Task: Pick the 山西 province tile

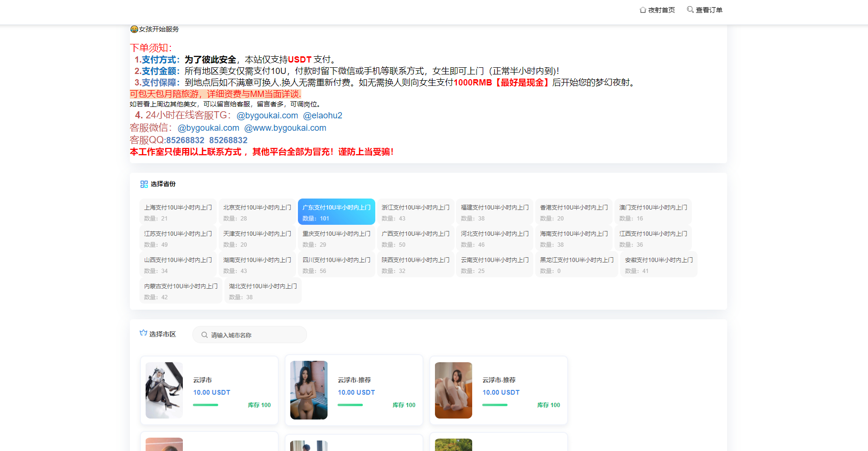Action: [x=178, y=264]
